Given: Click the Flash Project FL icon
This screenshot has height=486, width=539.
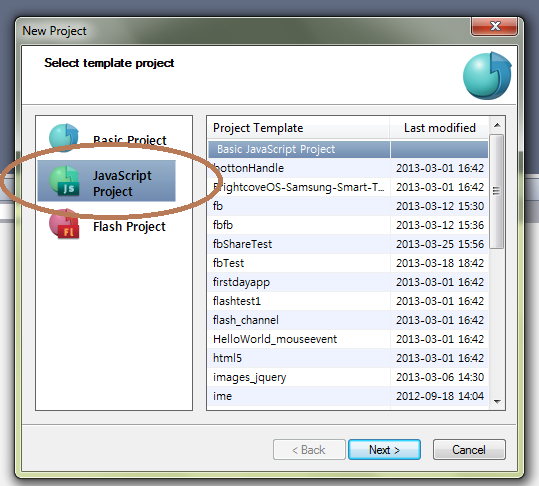Looking at the screenshot, I should [x=64, y=224].
